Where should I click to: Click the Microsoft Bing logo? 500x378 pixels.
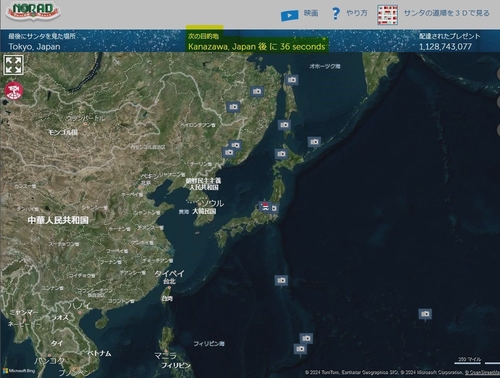coord(19,371)
